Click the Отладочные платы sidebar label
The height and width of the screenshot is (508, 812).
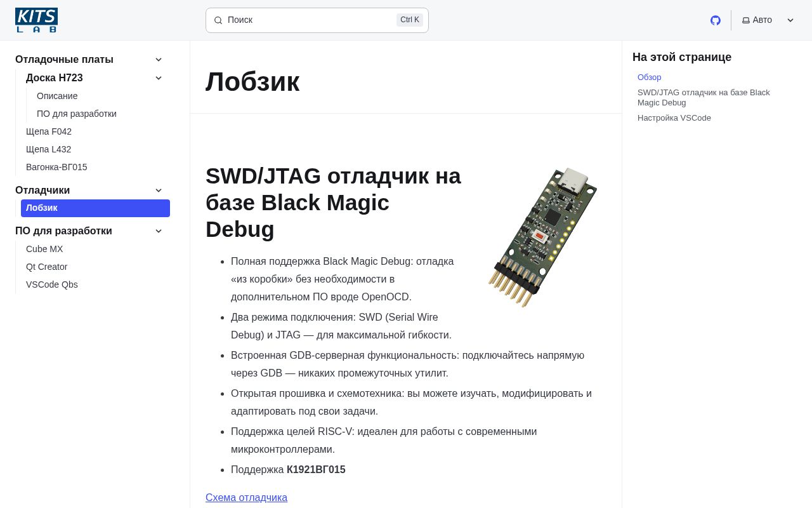tap(64, 60)
